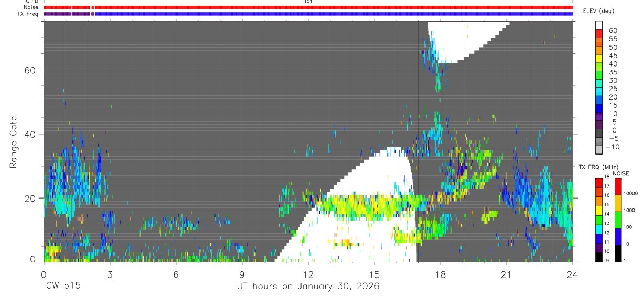This screenshot has width=644, height=297.
Task: Click the elevation colorbar '35' label
Action: pos(613,72)
